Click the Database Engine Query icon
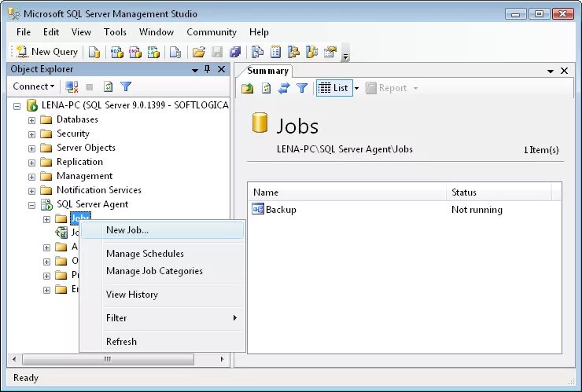The image size is (582, 392). pos(94,52)
